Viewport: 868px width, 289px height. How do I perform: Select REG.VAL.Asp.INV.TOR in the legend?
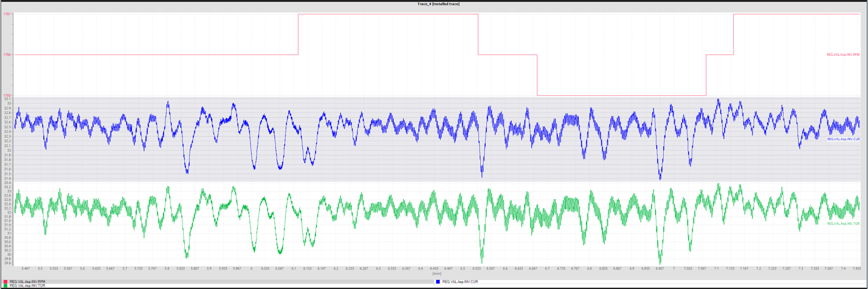tap(27, 285)
